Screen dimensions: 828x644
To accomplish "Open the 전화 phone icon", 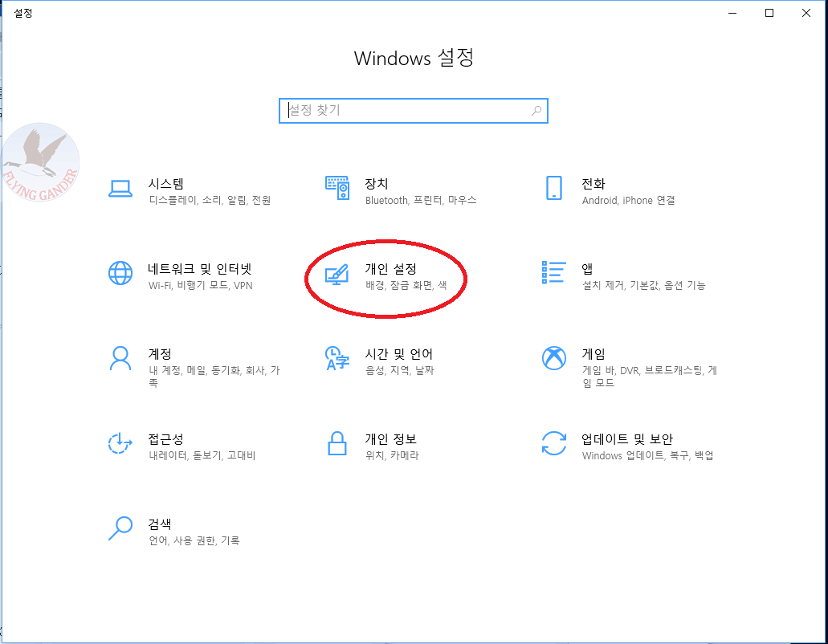I will point(554,188).
